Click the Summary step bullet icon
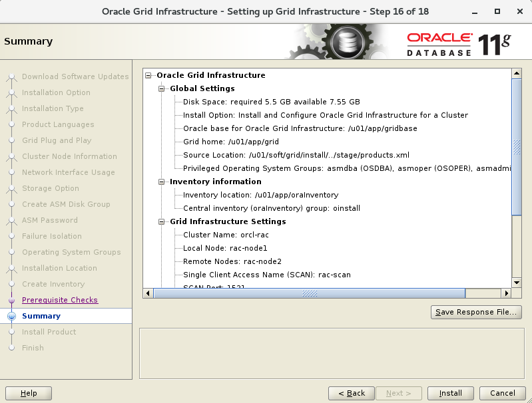Screen dimensions: 532x403 (11, 316)
